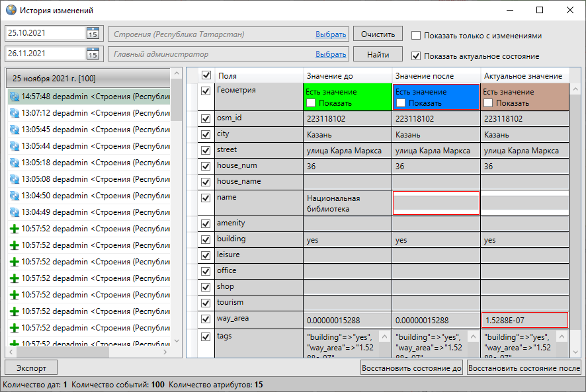
Task: Click the edit icon of 13:07:12 event
Action: click(x=14, y=113)
